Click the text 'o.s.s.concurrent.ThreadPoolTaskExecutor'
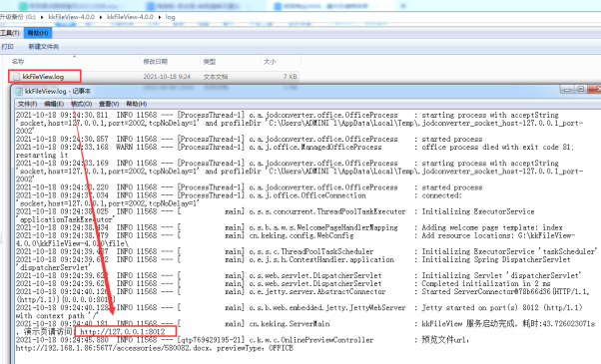 [x=327, y=211]
